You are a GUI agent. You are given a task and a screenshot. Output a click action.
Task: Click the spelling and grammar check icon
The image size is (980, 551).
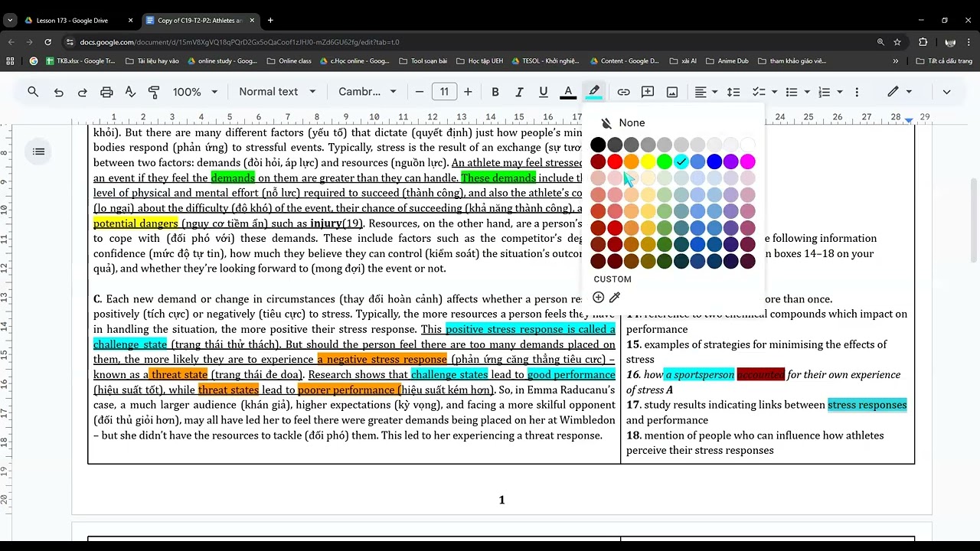pyautogui.click(x=130, y=92)
